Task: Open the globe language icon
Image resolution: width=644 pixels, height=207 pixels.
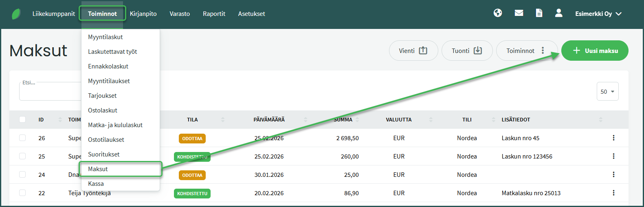Action: click(498, 13)
